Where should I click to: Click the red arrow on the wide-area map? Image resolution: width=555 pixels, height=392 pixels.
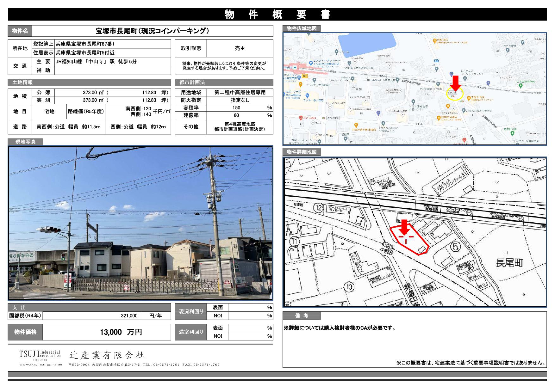pos(456,83)
